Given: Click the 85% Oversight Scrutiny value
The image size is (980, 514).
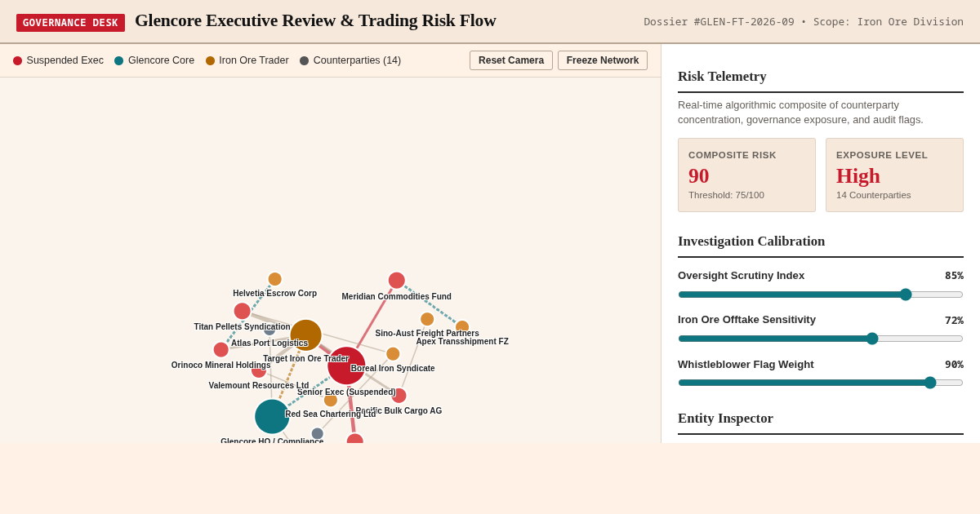Looking at the screenshot, I should point(954,276).
